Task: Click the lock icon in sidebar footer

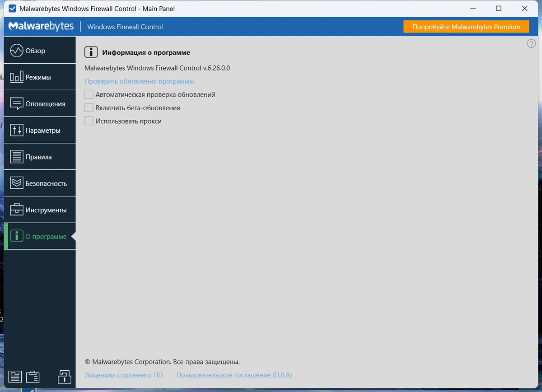Action: point(64,377)
